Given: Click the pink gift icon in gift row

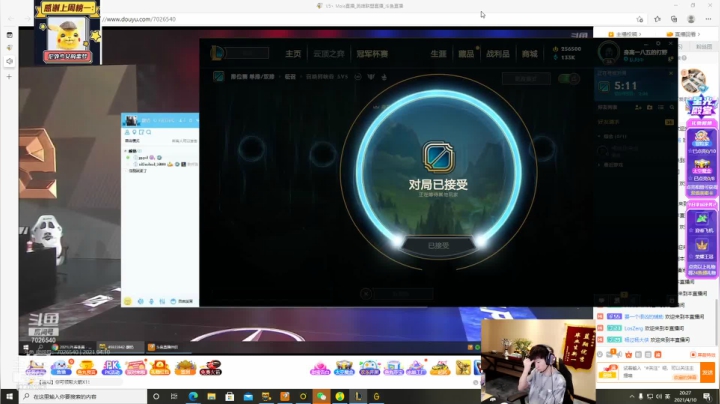Looking at the screenshot, I should pos(320,368).
